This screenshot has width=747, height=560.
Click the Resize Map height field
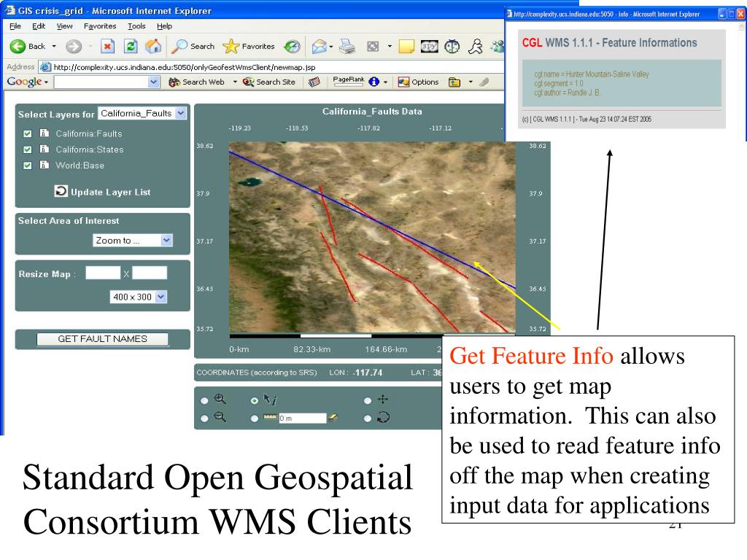click(x=150, y=273)
